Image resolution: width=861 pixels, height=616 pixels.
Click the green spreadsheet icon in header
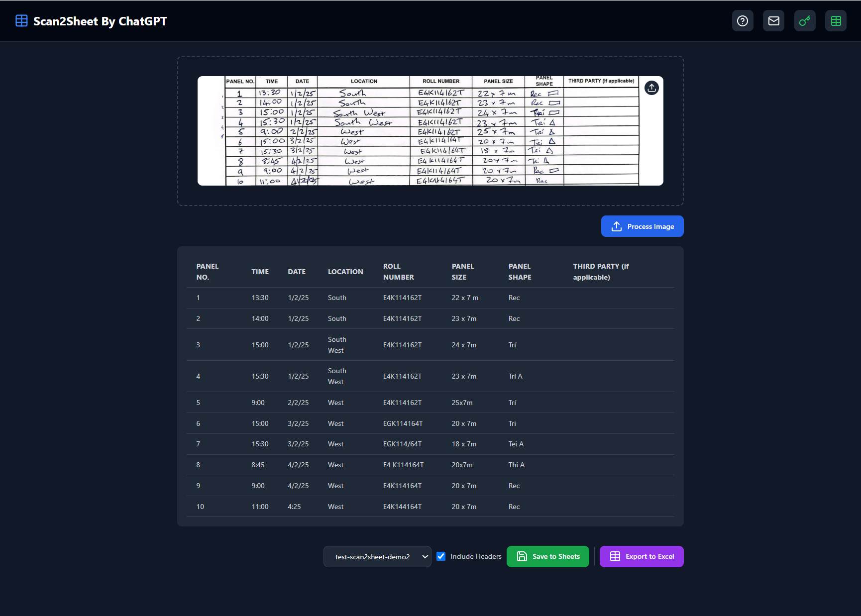click(x=836, y=21)
